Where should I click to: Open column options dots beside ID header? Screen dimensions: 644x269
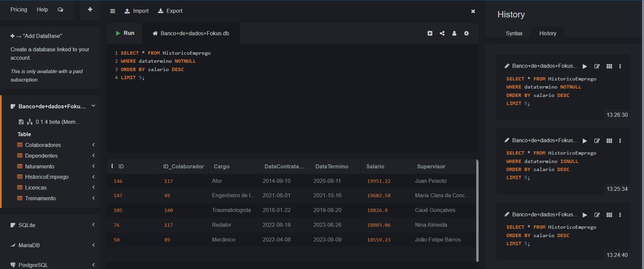[112, 166]
